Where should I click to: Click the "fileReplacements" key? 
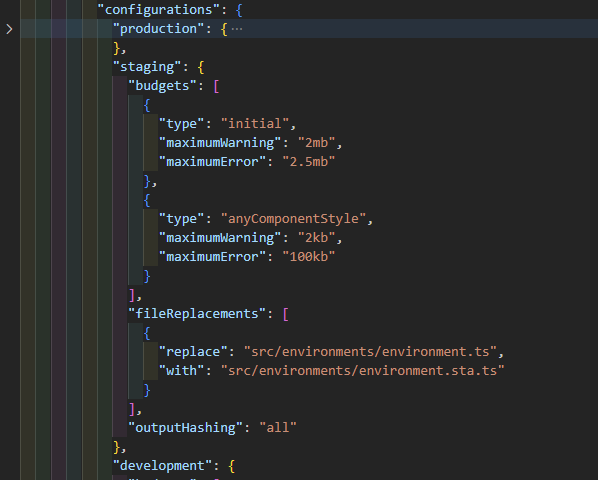[197, 314]
